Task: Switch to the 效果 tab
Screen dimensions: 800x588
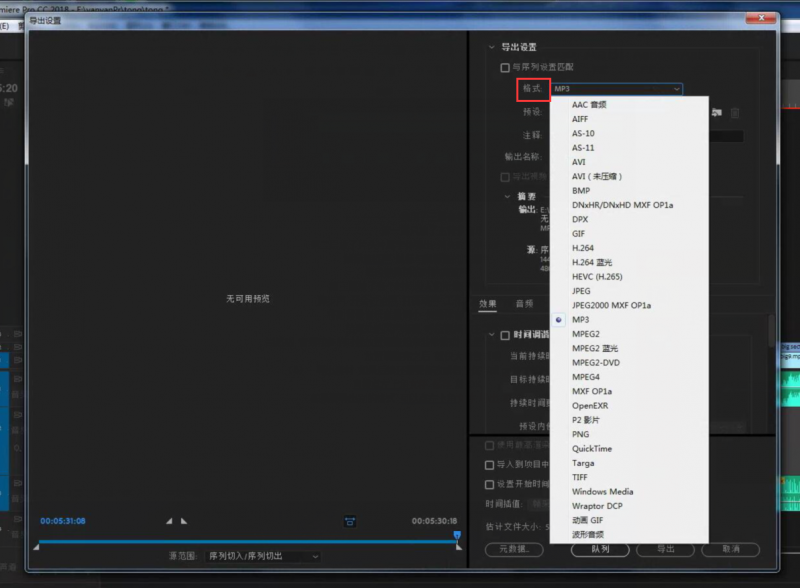Action: click(x=488, y=303)
